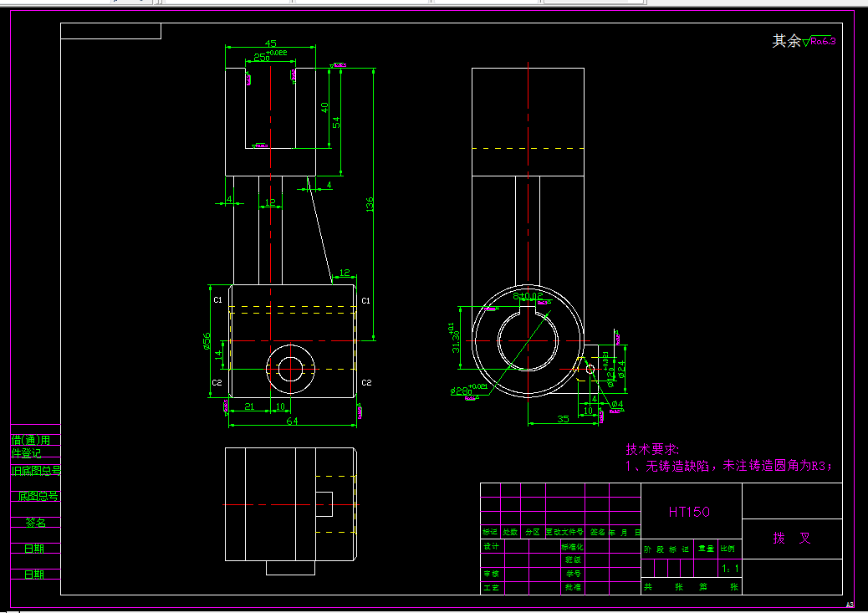The height and width of the screenshot is (613, 868).
Task: Click the ø28 bore dimension text
Action: click(469, 389)
